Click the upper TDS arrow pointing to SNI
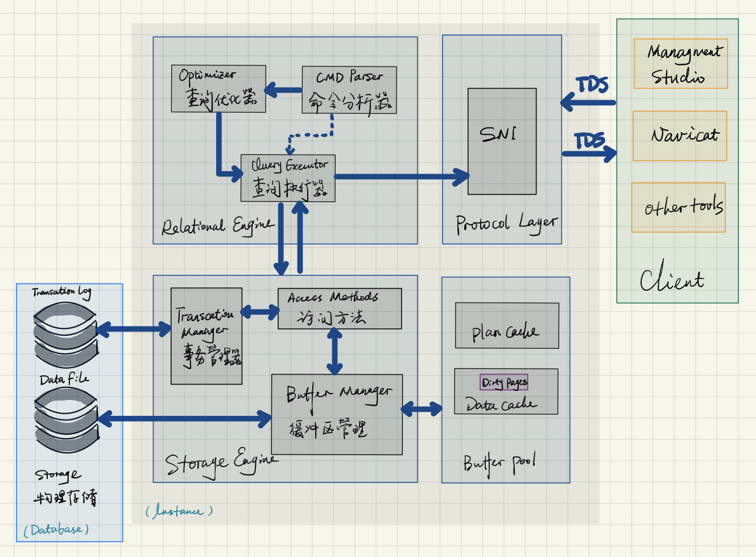 589,103
